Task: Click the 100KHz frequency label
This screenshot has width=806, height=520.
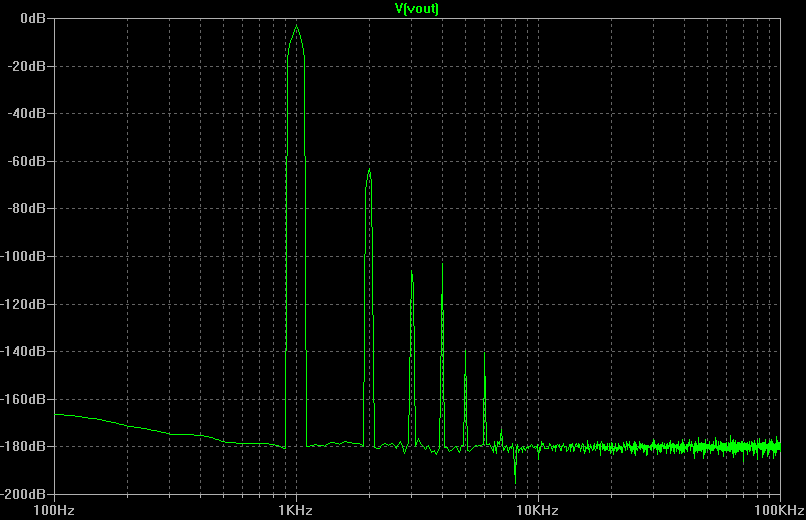Action: click(x=780, y=510)
